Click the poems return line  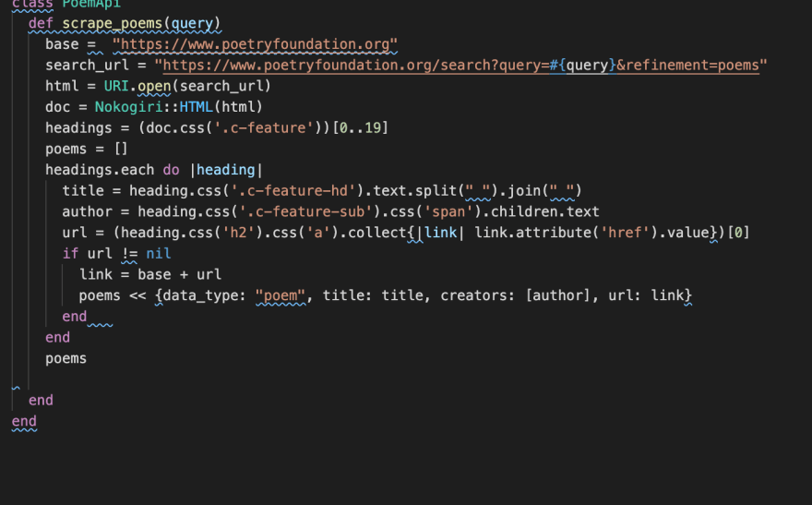tap(66, 358)
